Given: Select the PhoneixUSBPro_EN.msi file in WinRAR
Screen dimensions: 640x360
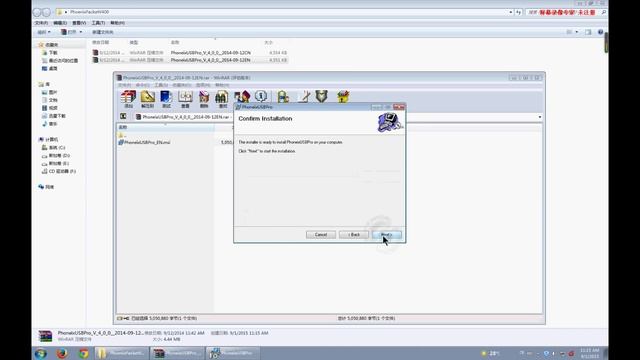Looking at the screenshot, I should tap(144, 142).
